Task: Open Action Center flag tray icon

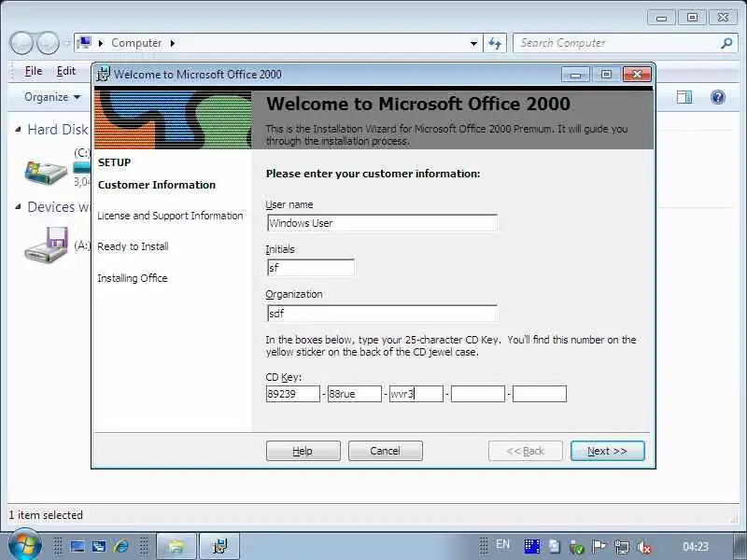Action: (599, 547)
